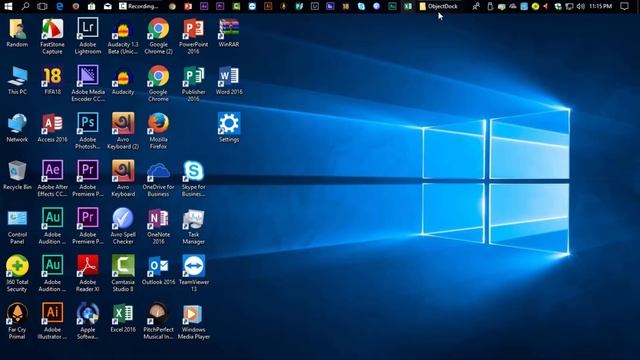Screen dimensions: 640x360
Task: Open the volume speaker tray icon
Action: 580,6
